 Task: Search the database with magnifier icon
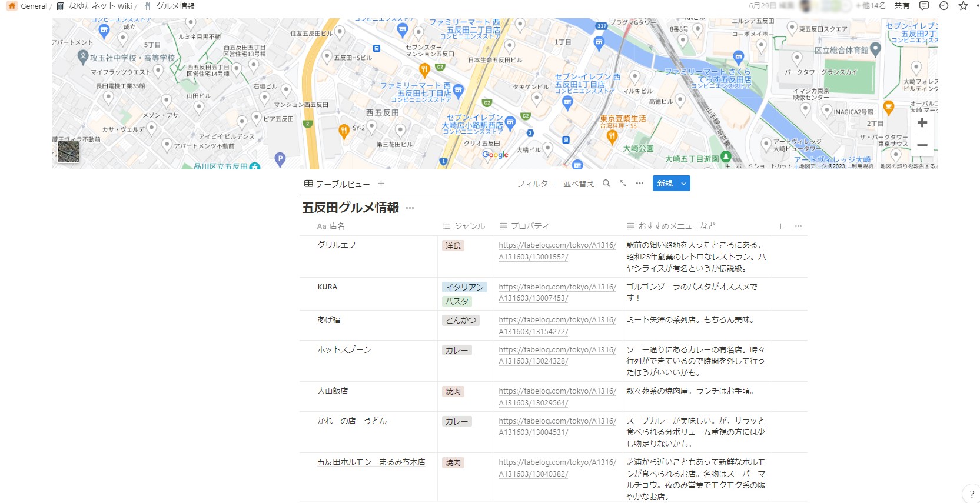(x=606, y=184)
